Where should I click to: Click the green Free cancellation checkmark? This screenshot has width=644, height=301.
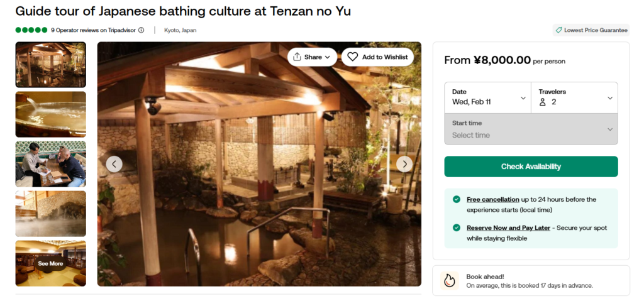(457, 199)
